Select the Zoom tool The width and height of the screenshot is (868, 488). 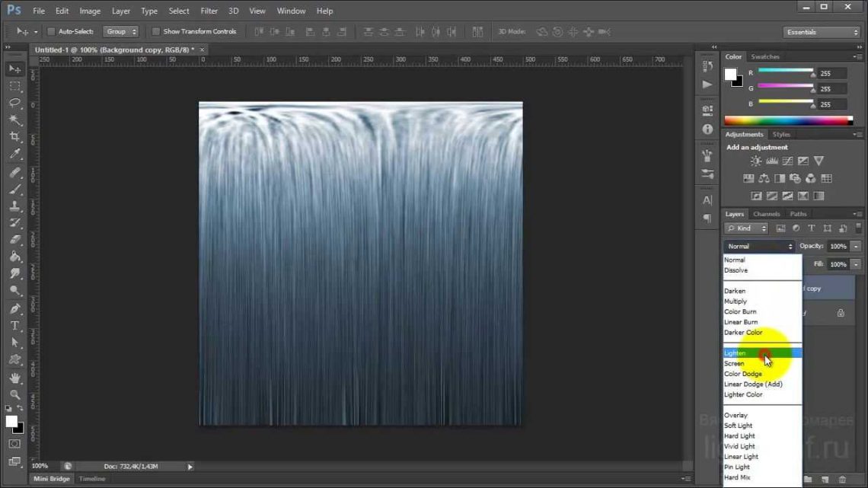click(15, 395)
